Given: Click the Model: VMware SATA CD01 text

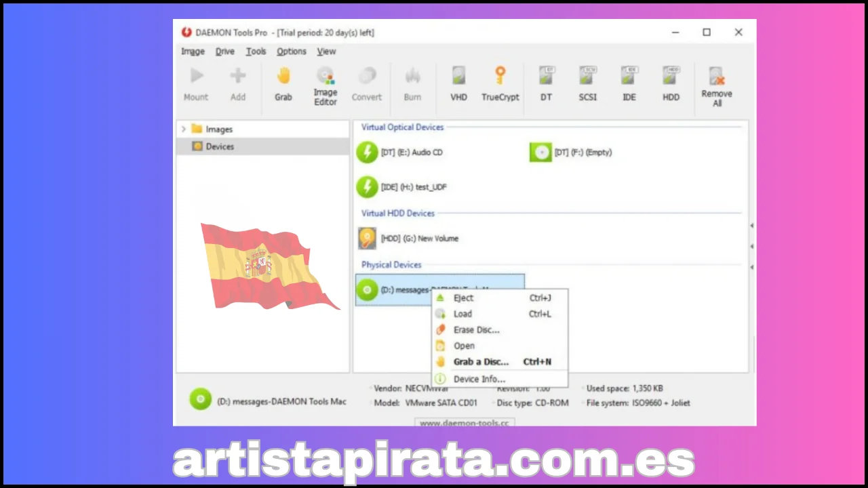Looking at the screenshot, I should point(426,403).
